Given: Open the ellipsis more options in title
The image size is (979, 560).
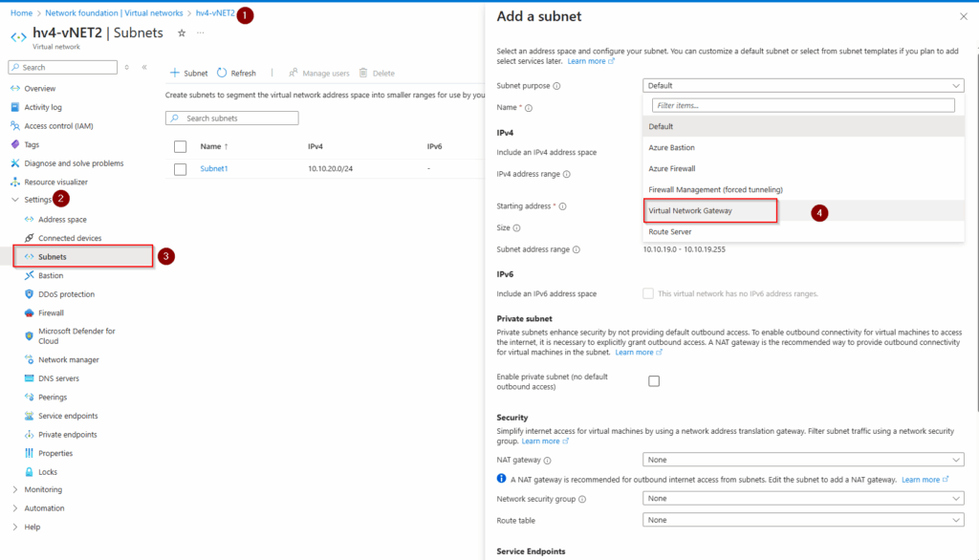Looking at the screenshot, I should [x=201, y=33].
